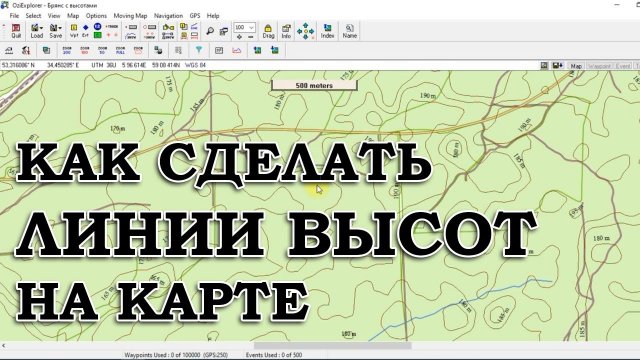The width and height of the screenshot is (640, 360).
Task: Click the horizontal scrollbar left arrow
Action: point(4,346)
